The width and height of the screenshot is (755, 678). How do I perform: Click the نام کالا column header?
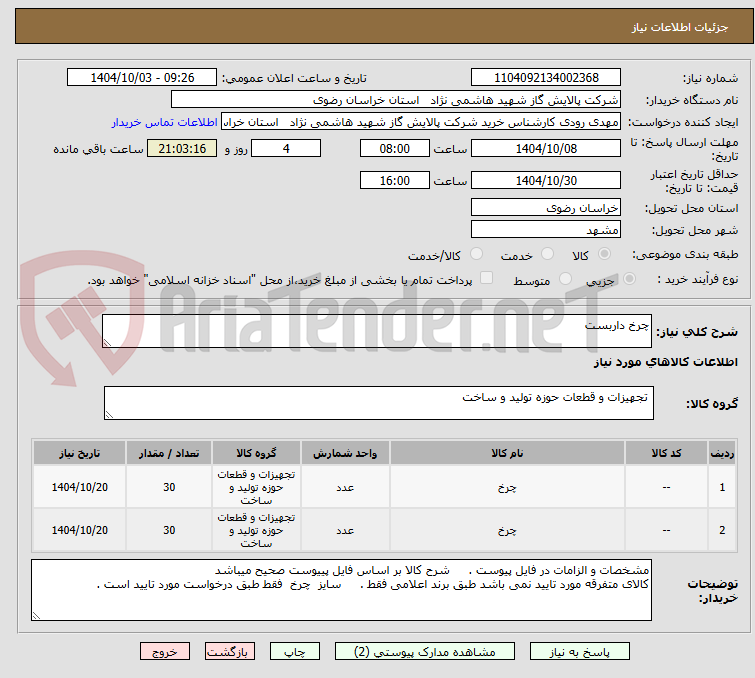click(x=507, y=453)
